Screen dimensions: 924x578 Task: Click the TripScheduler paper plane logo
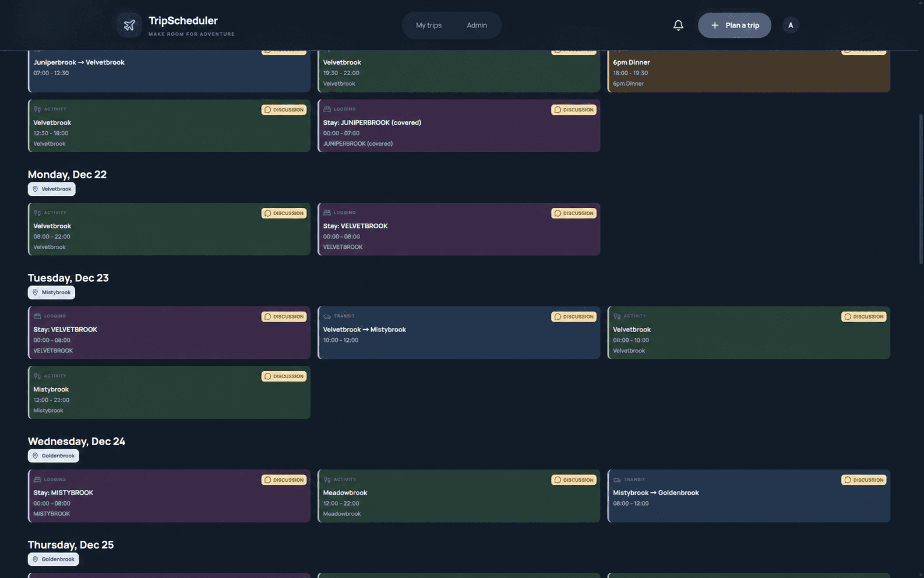(129, 25)
